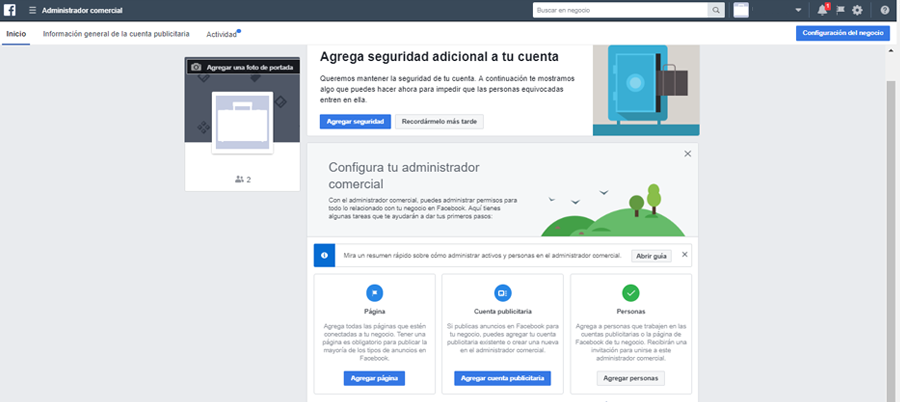Open the help question mark icon
This screenshot has height=402, width=900.
click(x=885, y=10)
